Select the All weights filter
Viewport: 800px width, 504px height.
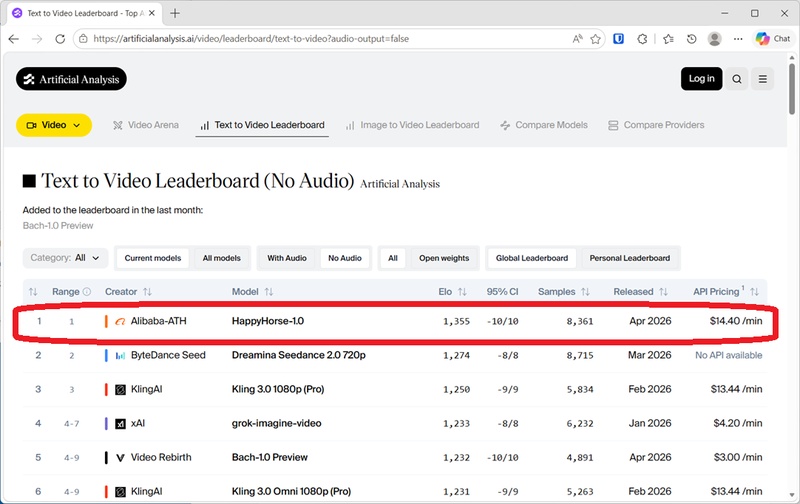(393, 258)
